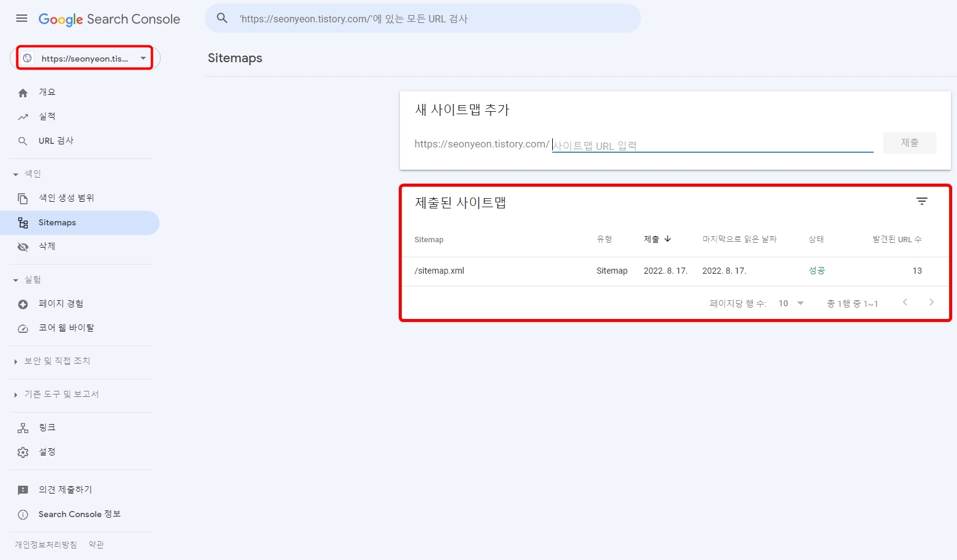Click the gear icon beside 설정
Viewport: 957px width, 560px height.
(23, 452)
